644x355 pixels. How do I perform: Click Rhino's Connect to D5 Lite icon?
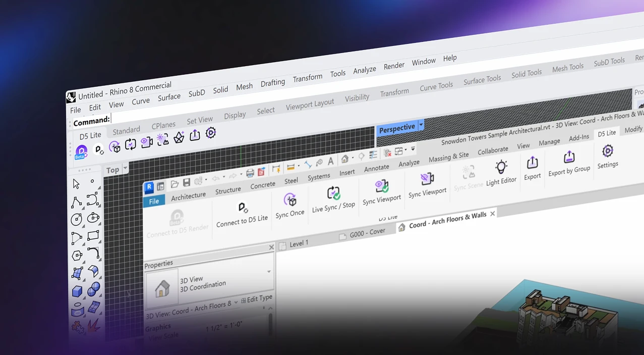tap(99, 149)
